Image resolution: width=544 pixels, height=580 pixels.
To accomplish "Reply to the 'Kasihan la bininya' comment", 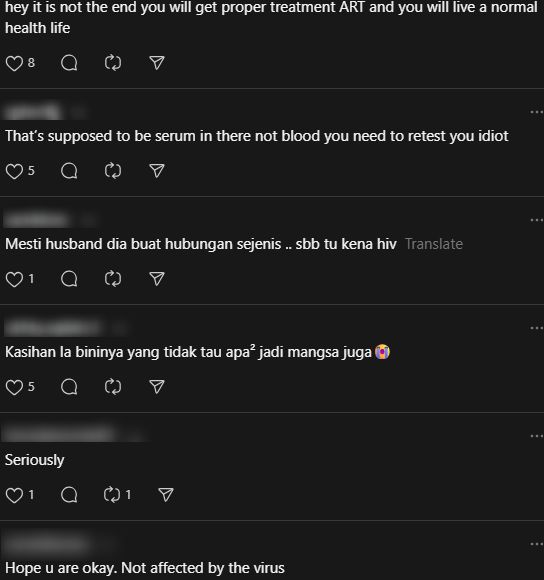I will click(69, 387).
